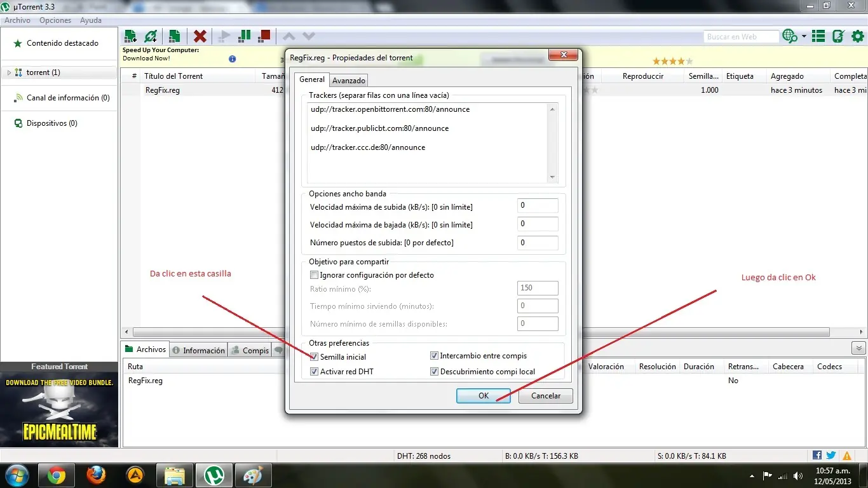Click the download speed limit field
This screenshot has height=488, width=868.
tap(538, 224)
